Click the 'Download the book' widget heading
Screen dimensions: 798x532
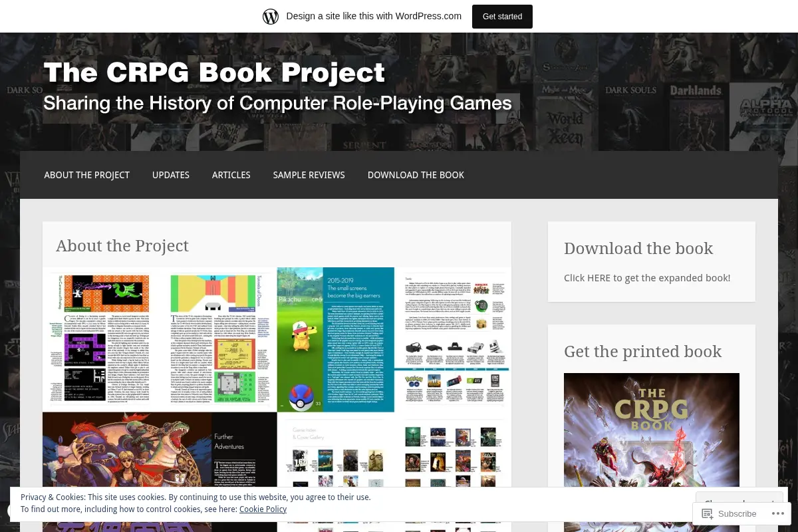(x=638, y=248)
